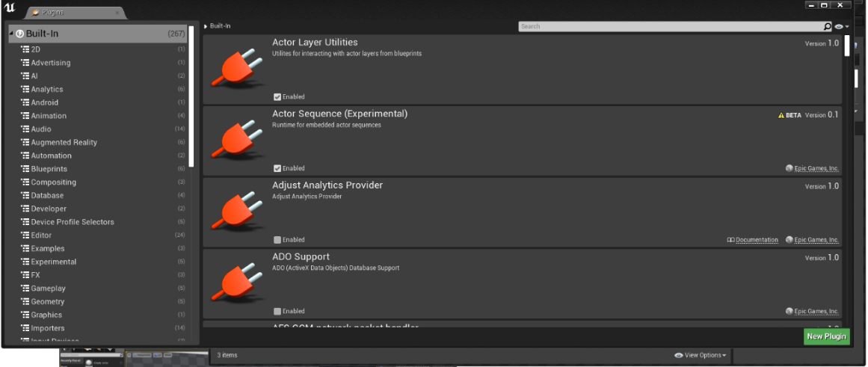Click the New Plugin button
The image size is (868, 367).
(x=826, y=336)
